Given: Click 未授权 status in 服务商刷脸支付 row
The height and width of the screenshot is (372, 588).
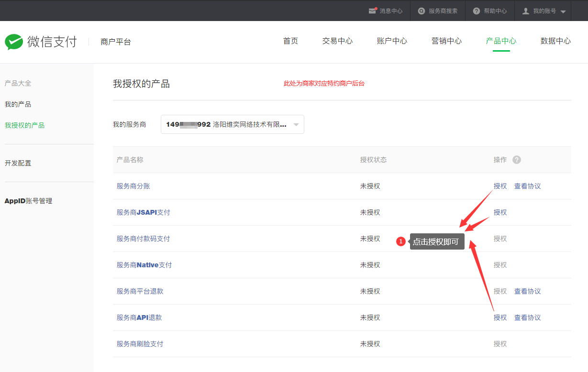Looking at the screenshot, I should [x=370, y=344].
